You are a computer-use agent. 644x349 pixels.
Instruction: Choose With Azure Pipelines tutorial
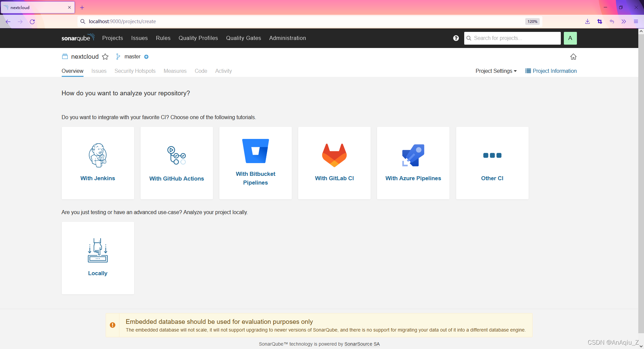click(413, 163)
